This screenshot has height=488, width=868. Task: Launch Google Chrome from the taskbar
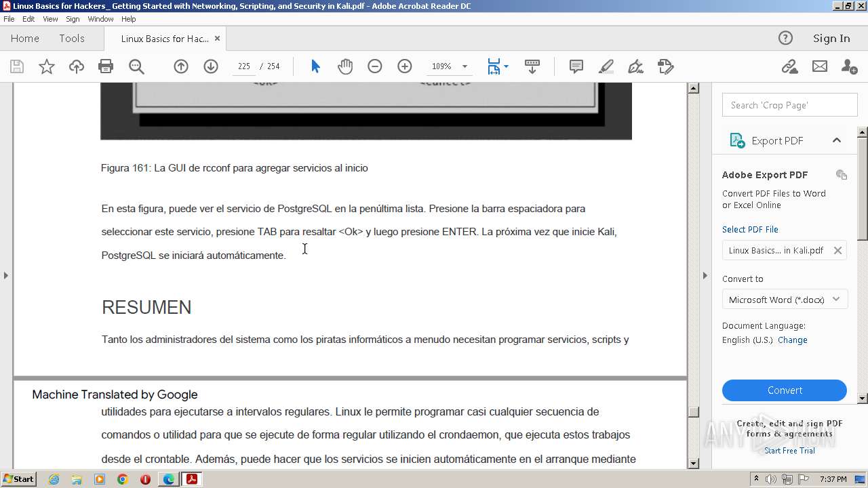pyautogui.click(x=122, y=479)
